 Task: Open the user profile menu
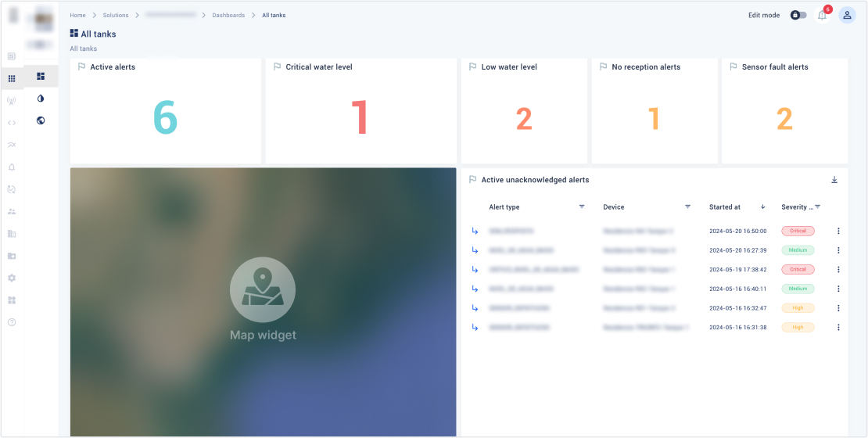[847, 15]
